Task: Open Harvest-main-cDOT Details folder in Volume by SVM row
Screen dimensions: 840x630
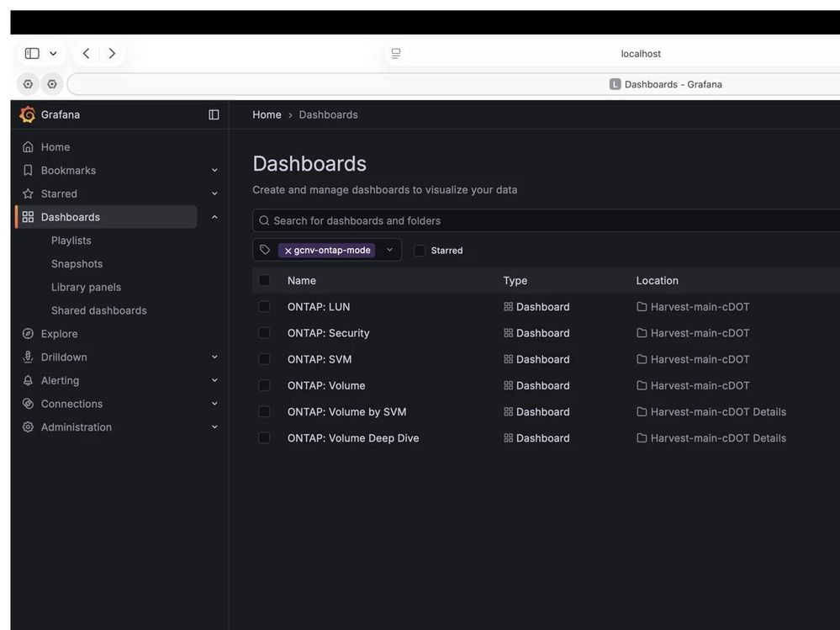Action: click(x=718, y=411)
